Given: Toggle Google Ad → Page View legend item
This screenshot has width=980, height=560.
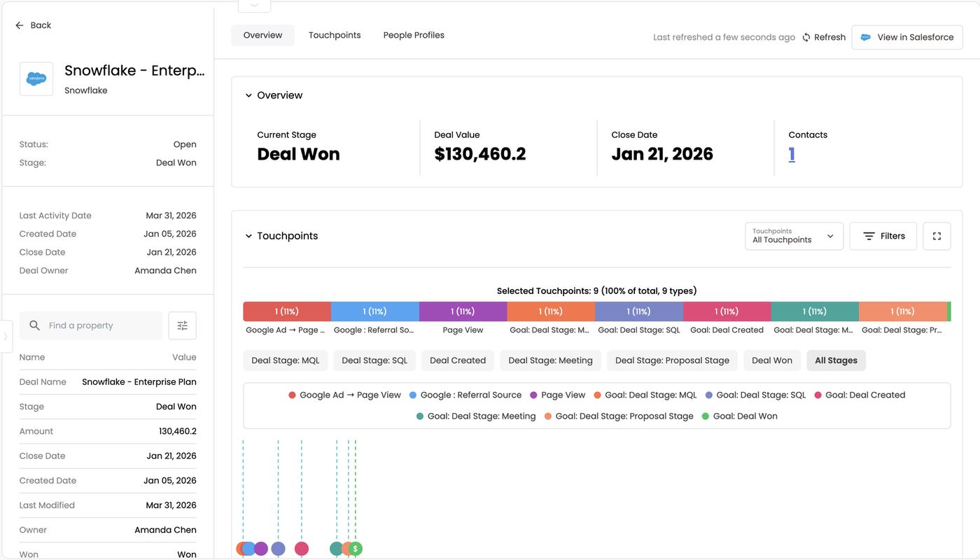Looking at the screenshot, I should click(344, 395).
